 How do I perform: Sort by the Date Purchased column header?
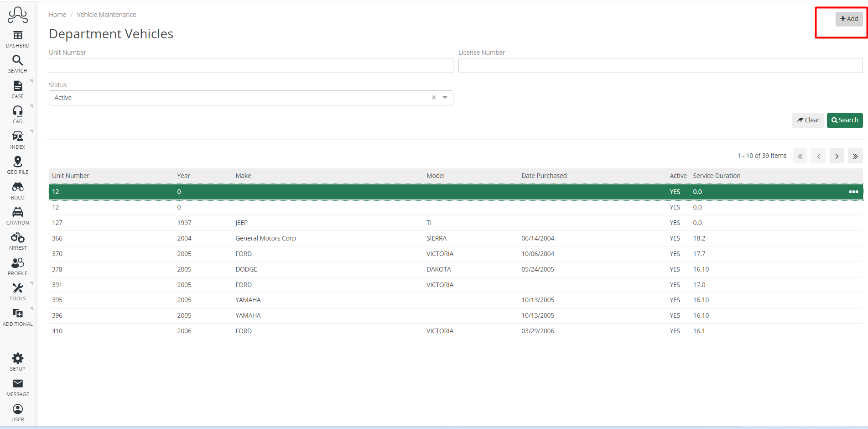point(544,176)
